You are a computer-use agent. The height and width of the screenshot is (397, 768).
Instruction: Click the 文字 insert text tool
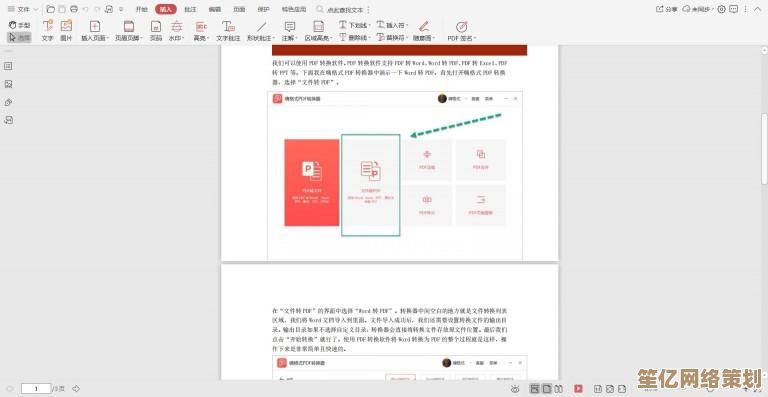(x=48, y=31)
